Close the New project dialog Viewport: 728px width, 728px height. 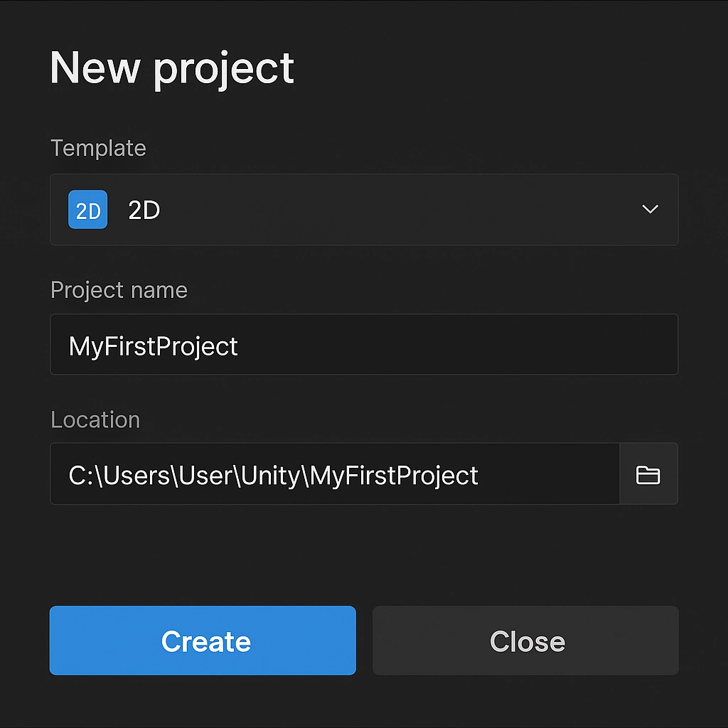tap(525, 641)
